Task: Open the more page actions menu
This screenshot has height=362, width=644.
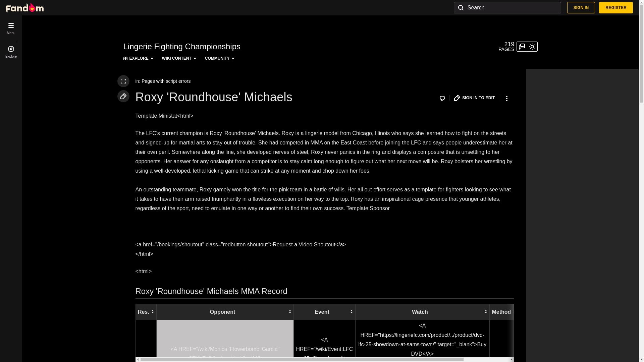Action: pos(507,99)
